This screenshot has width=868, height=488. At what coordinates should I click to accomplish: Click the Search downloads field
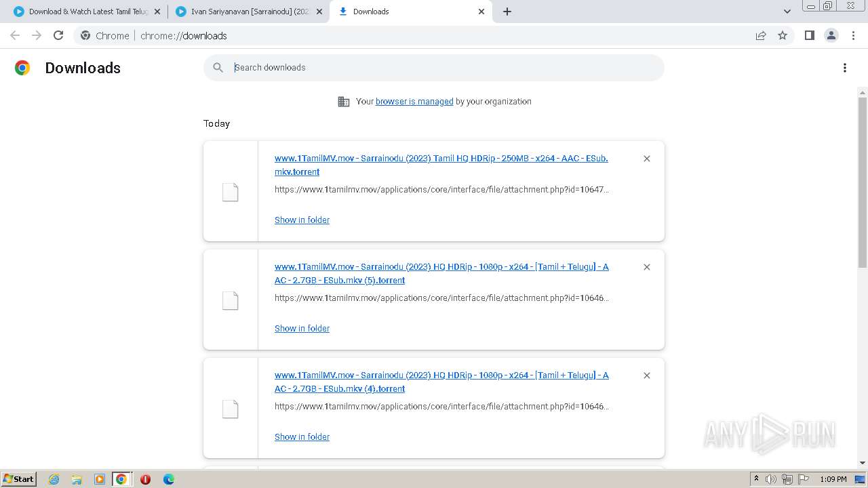[x=434, y=67]
